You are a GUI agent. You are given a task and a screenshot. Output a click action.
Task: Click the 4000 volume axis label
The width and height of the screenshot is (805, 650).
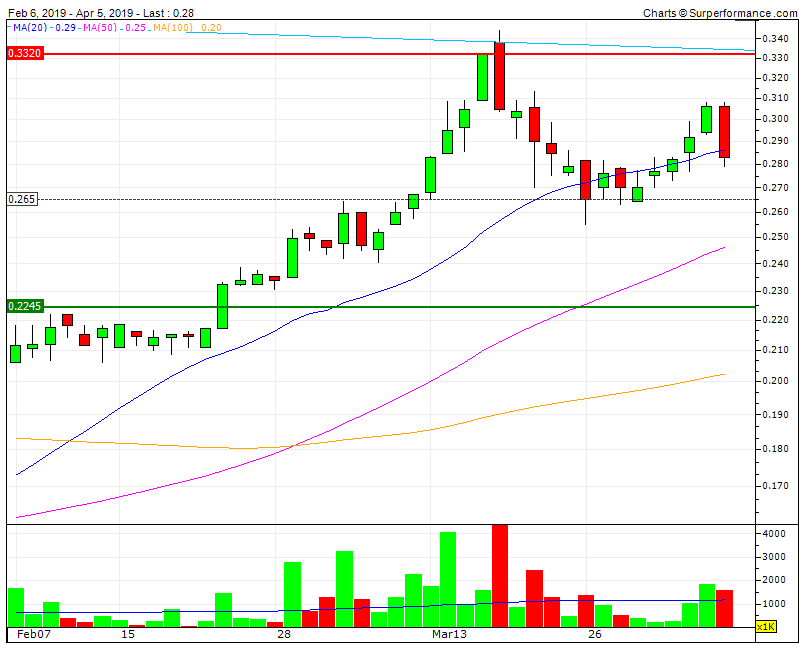[774, 534]
